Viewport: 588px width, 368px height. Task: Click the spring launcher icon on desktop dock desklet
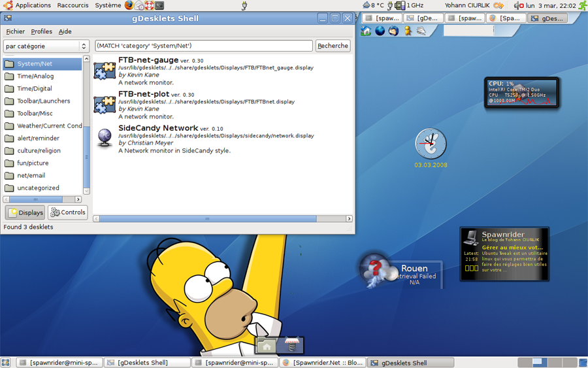pos(291,345)
